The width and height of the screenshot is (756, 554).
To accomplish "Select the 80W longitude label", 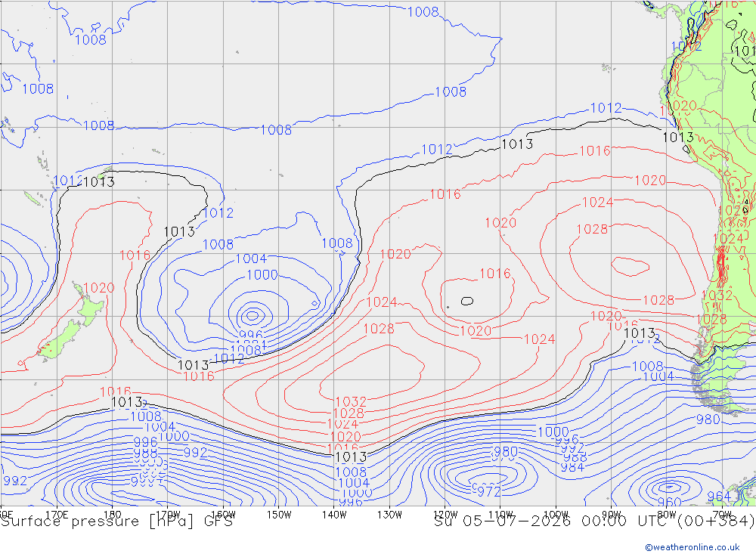I will [x=667, y=515].
